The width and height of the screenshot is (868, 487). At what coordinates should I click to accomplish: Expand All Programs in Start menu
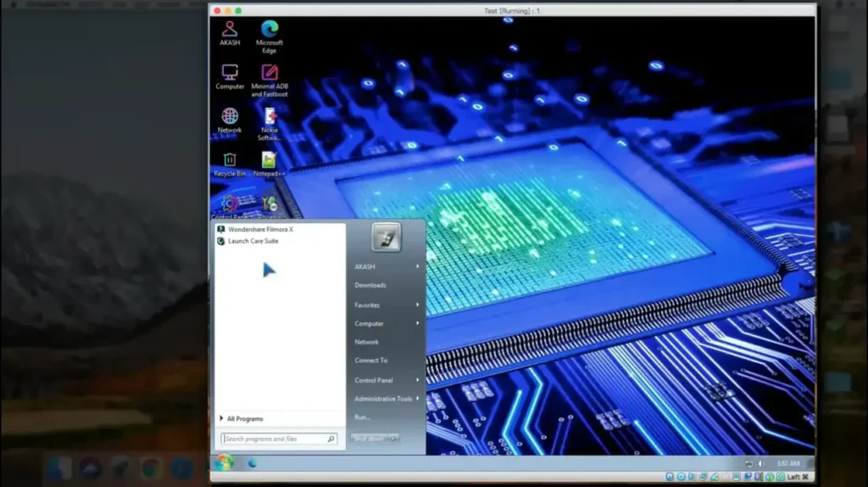[x=244, y=419]
